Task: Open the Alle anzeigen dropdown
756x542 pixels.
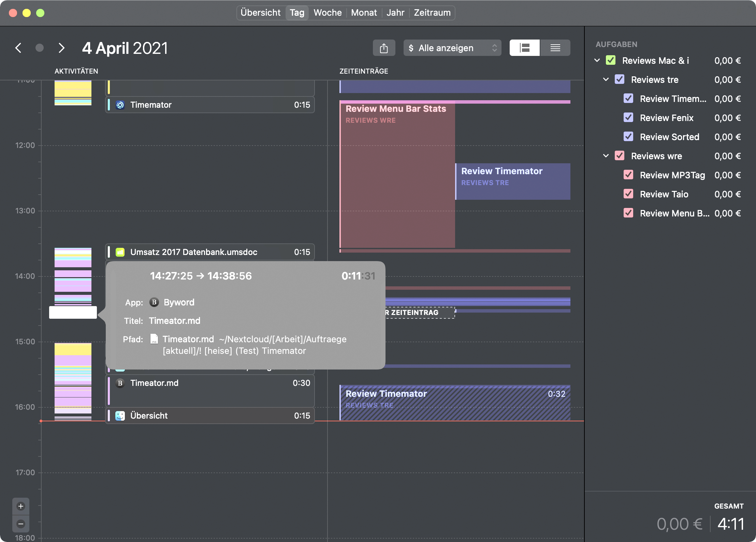Action: [x=452, y=48]
